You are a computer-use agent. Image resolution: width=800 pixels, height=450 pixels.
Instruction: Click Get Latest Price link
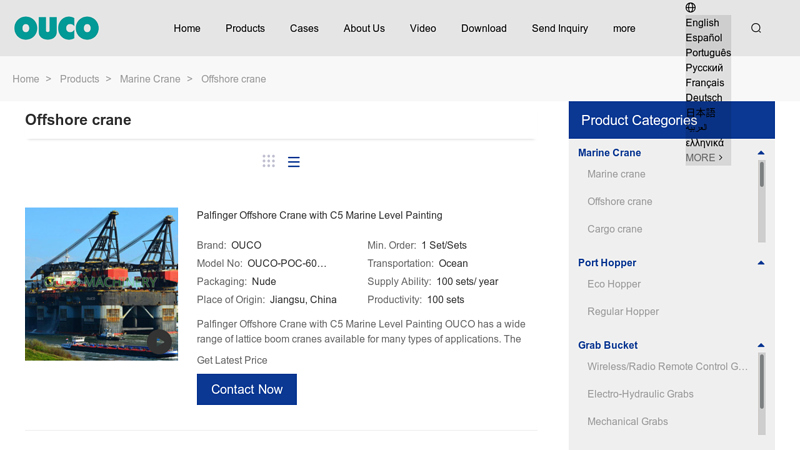tap(232, 360)
